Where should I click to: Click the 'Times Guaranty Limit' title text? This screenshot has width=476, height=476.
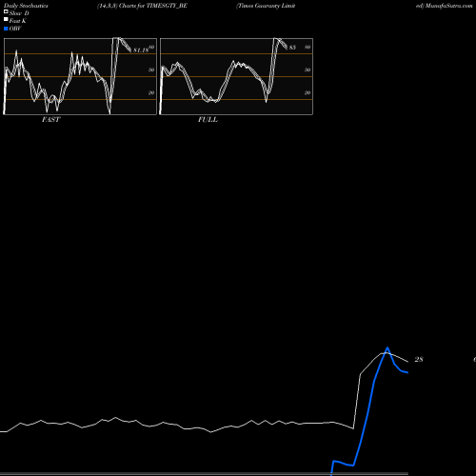(266, 6)
